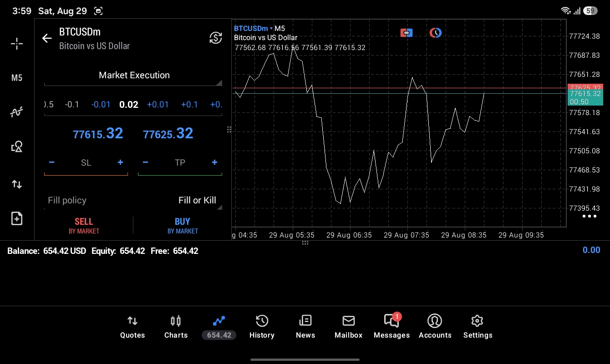
Task: Tap the battery indicator showing 59
Action: coord(590,10)
